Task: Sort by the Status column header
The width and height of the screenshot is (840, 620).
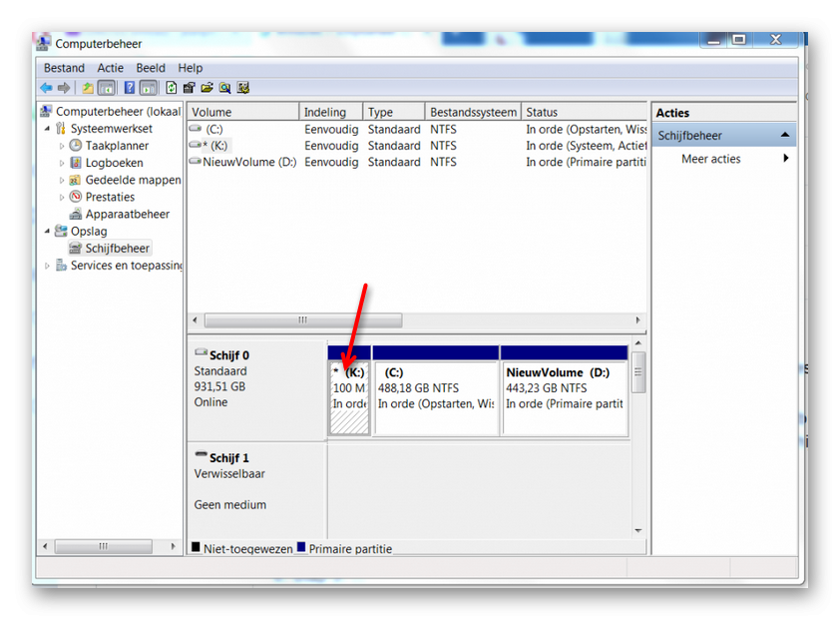Action: [x=585, y=112]
